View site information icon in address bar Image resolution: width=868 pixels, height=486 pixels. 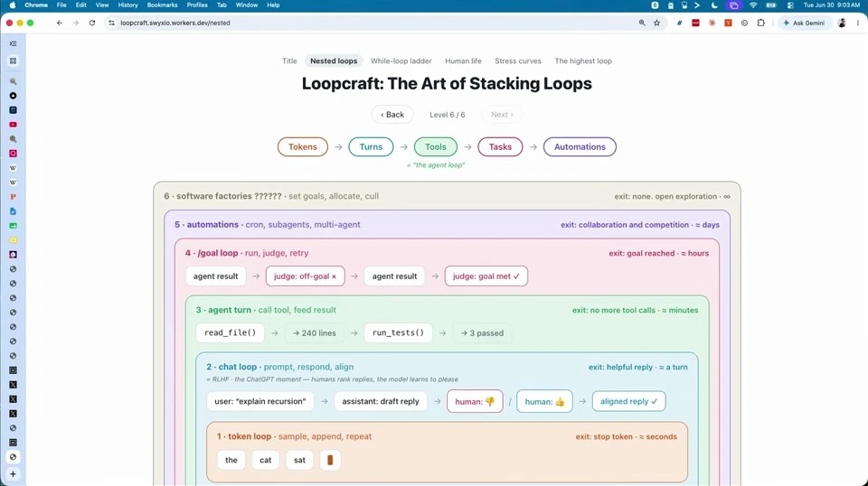tap(112, 23)
